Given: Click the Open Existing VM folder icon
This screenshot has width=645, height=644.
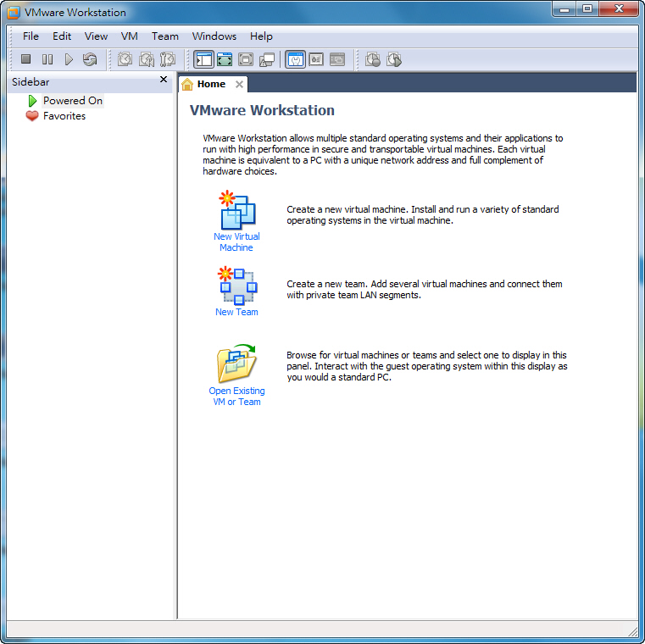Looking at the screenshot, I should click(x=236, y=364).
